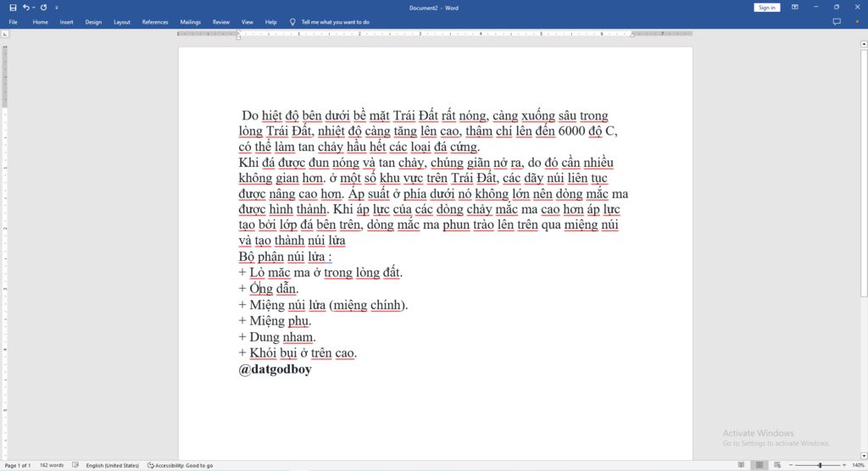Click the bold text '@datgodboy'
This screenshot has height=471, width=868.
point(275,369)
